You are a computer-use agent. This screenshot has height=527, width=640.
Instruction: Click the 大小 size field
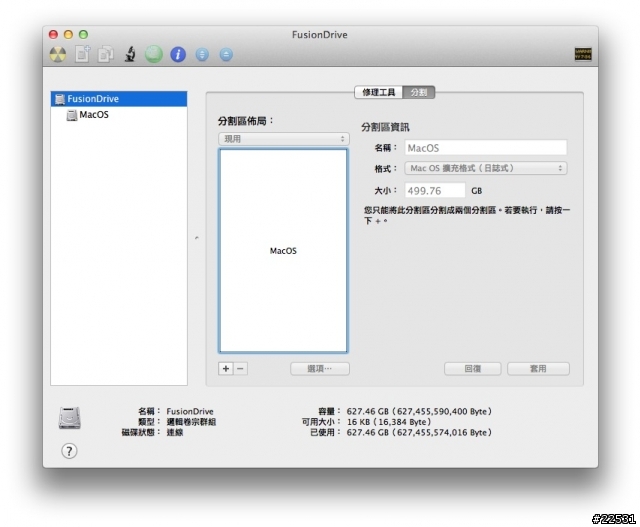click(x=435, y=191)
